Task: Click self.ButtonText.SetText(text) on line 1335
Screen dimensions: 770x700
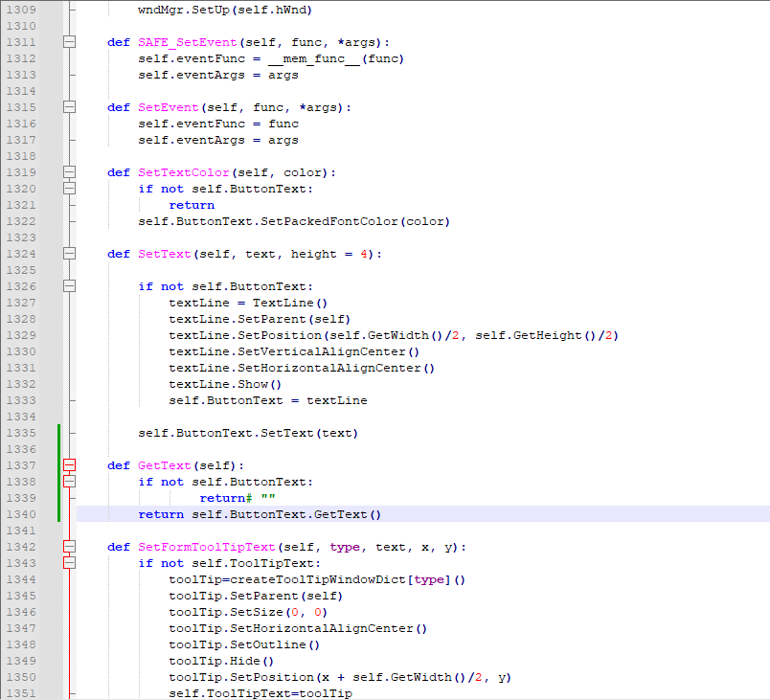Action: tap(248, 434)
